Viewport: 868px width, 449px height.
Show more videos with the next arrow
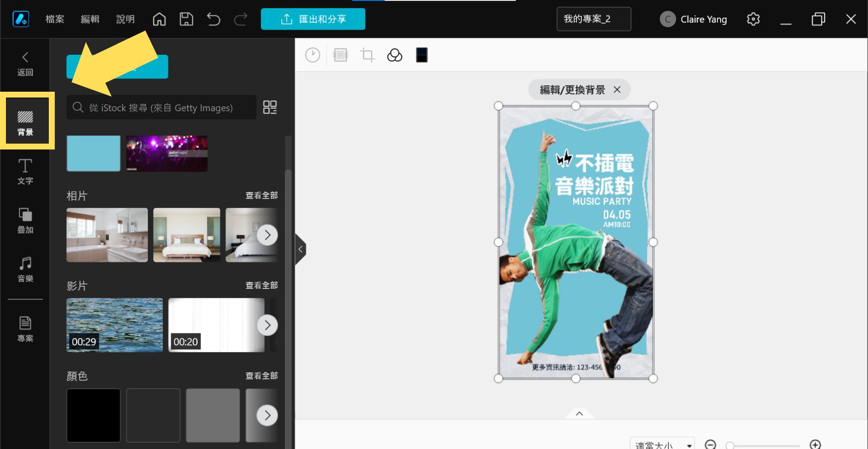coord(267,325)
